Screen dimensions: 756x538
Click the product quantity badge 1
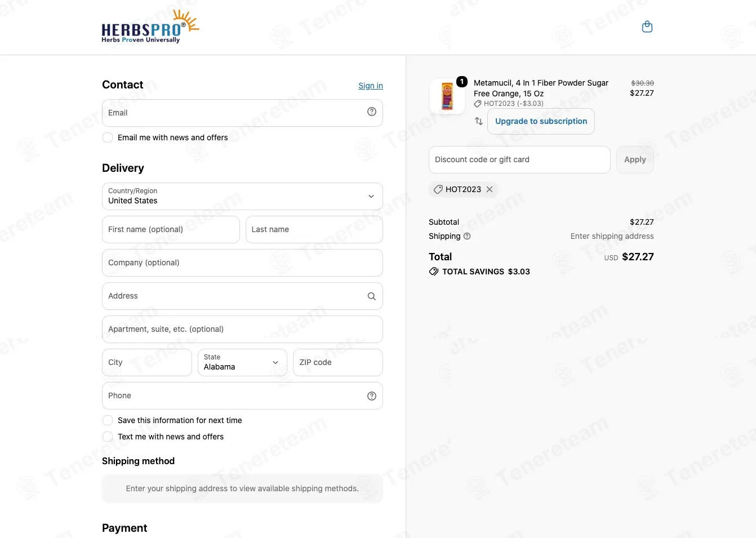click(x=462, y=82)
